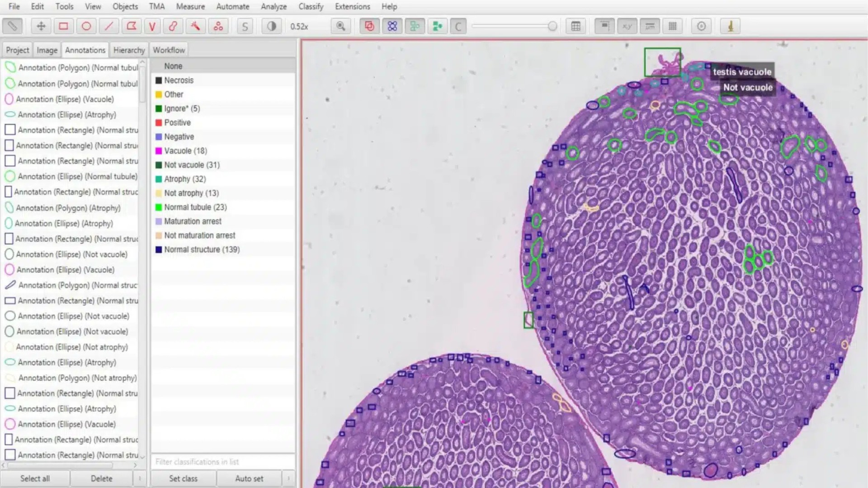Open more options next to Auto set

tap(288, 479)
